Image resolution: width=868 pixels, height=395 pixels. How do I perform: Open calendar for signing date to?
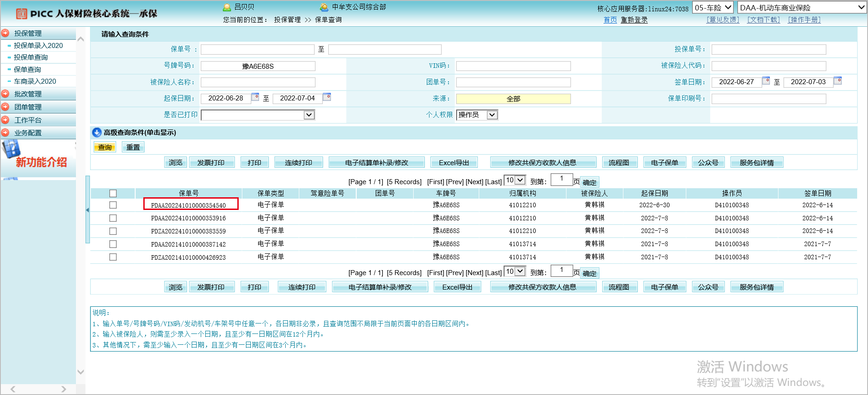pos(838,81)
